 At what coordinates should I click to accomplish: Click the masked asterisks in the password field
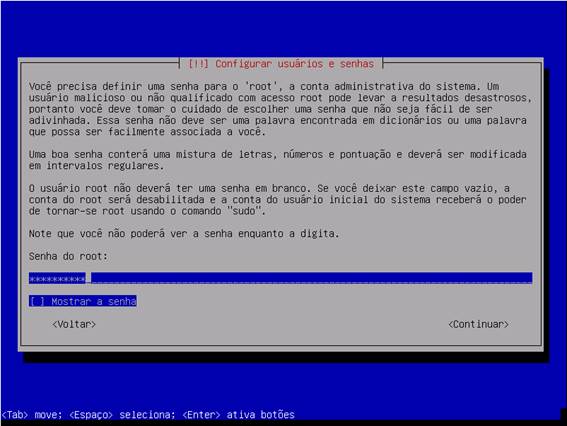57,279
